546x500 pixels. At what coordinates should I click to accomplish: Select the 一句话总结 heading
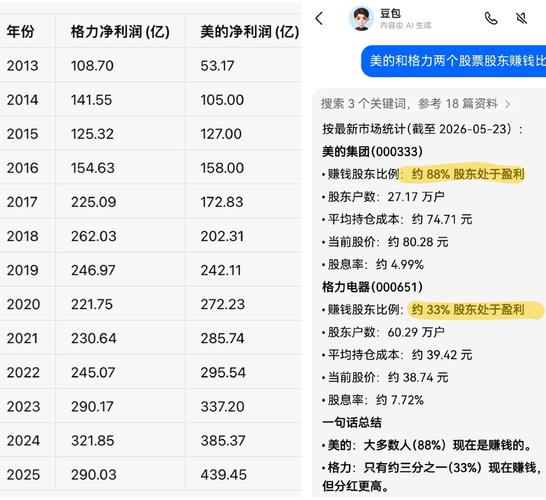pyautogui.click(x=352, y=422)
